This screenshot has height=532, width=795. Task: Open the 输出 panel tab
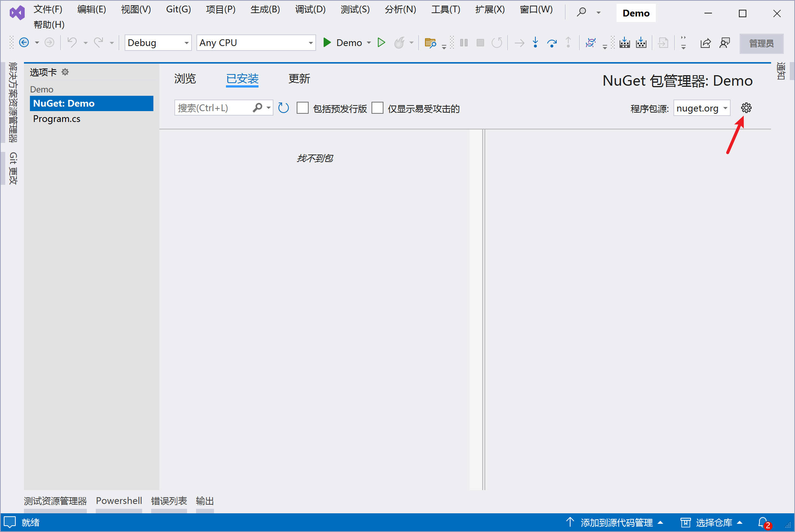pyautogui.click(x=205, y=501)
